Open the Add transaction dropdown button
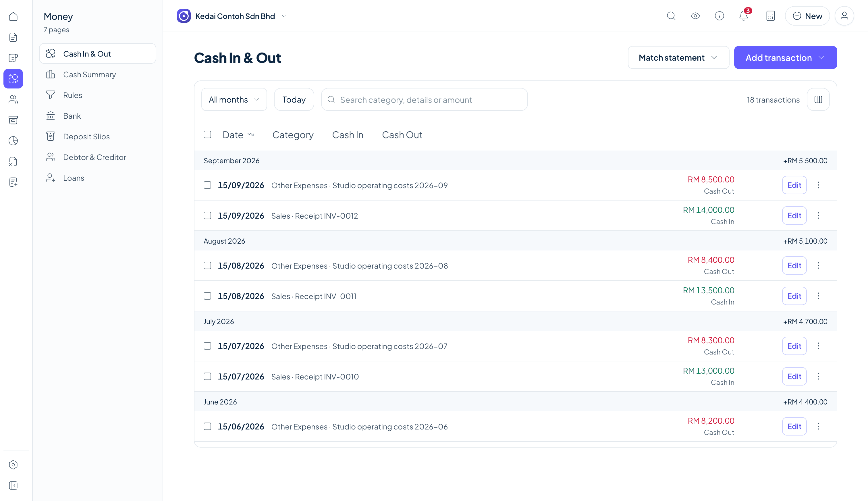This screenshot has width=868, height=501. (786, 57)
